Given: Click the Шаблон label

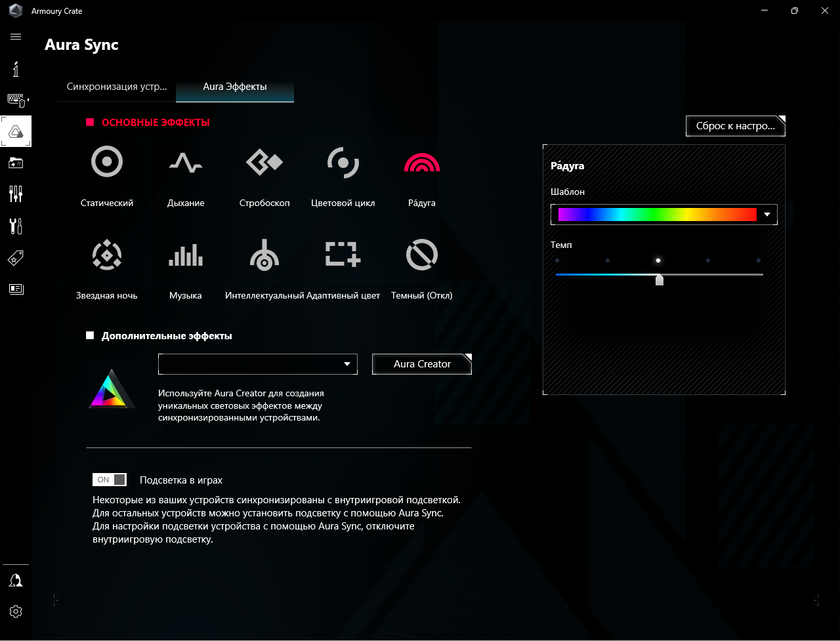Looking at the screenshot, I should tap(568, 192).
